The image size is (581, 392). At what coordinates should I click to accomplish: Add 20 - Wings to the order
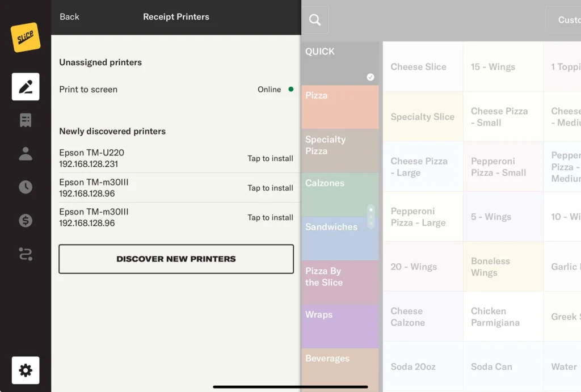[x=423, y=267]
